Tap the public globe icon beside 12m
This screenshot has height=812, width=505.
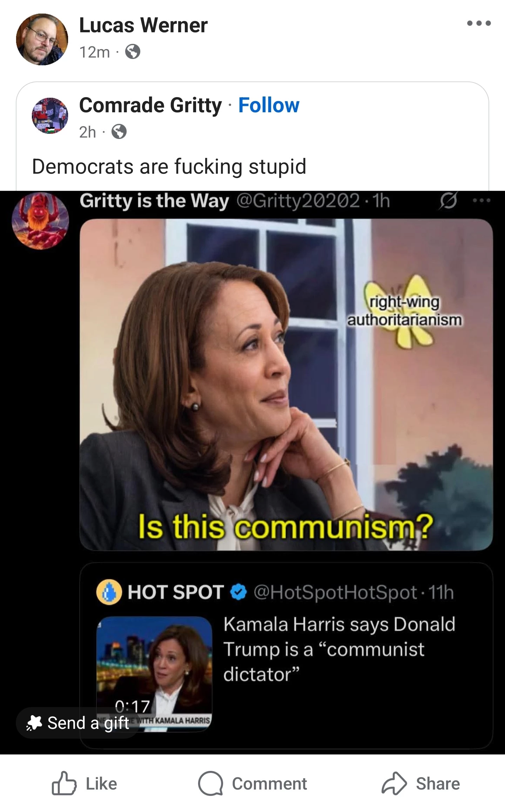(133, 52)
